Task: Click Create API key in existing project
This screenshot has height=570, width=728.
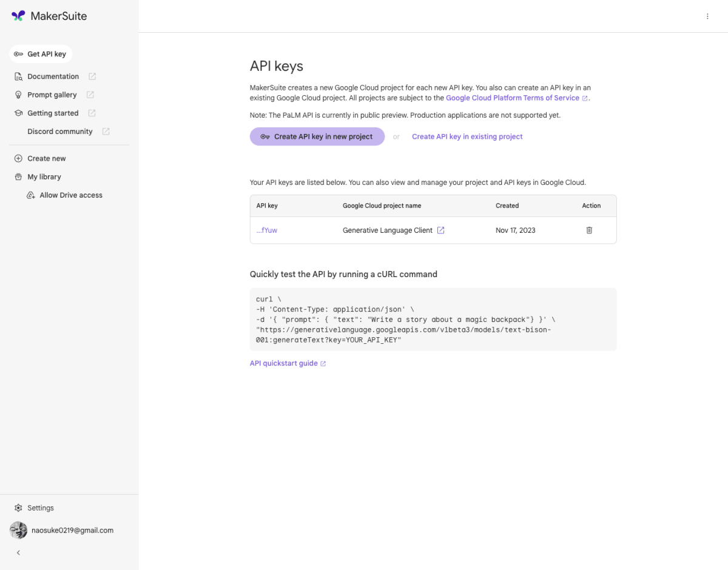Action: [x=467, y=136]
